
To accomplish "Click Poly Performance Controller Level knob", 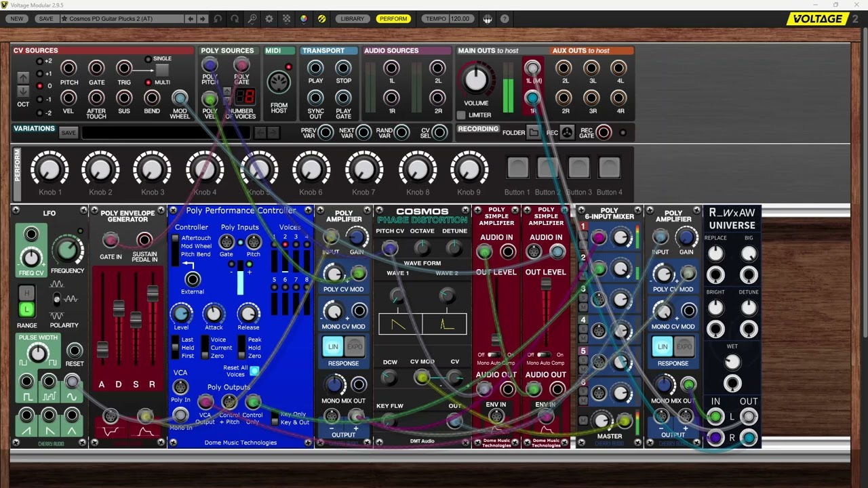I will pos(181,313).
